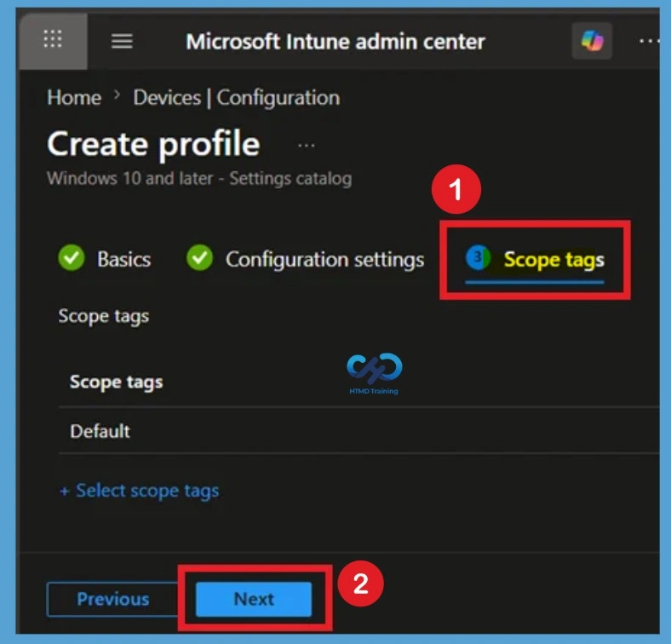This screenshot has height=644, width=671.
Task: Open the Devices | Configuration breadcrumb
Action: pos(236,98)
